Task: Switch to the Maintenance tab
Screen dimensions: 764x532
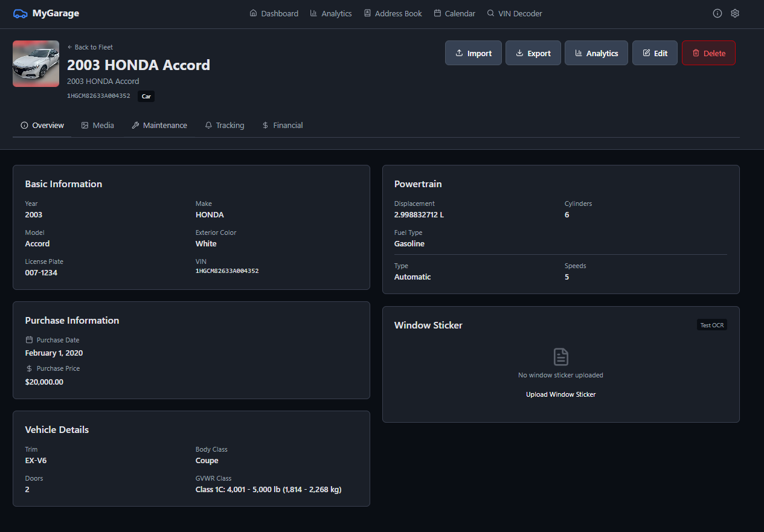Action: click(x=159, y=125)
